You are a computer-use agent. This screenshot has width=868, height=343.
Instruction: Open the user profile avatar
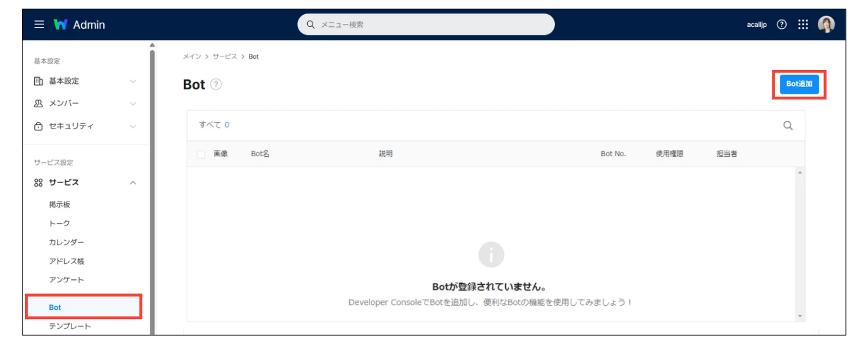click(826, 24)
